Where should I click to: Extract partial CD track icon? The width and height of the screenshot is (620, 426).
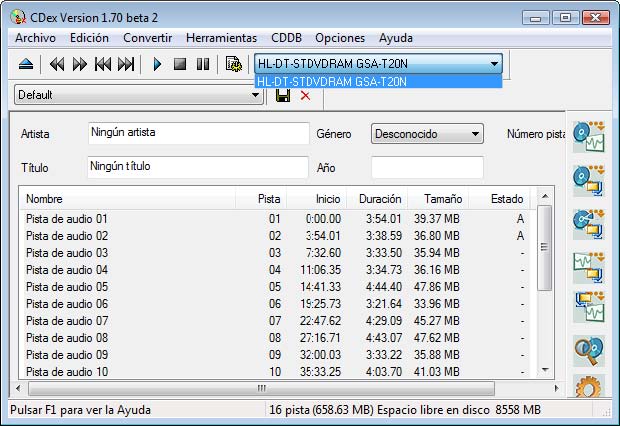(x=589, y=224)
